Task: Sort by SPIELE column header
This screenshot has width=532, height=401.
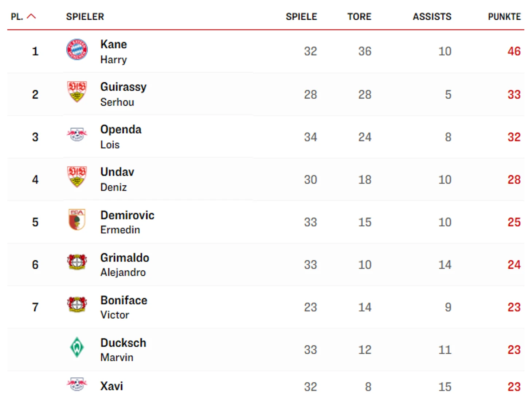Action: [x=301, y=17]
